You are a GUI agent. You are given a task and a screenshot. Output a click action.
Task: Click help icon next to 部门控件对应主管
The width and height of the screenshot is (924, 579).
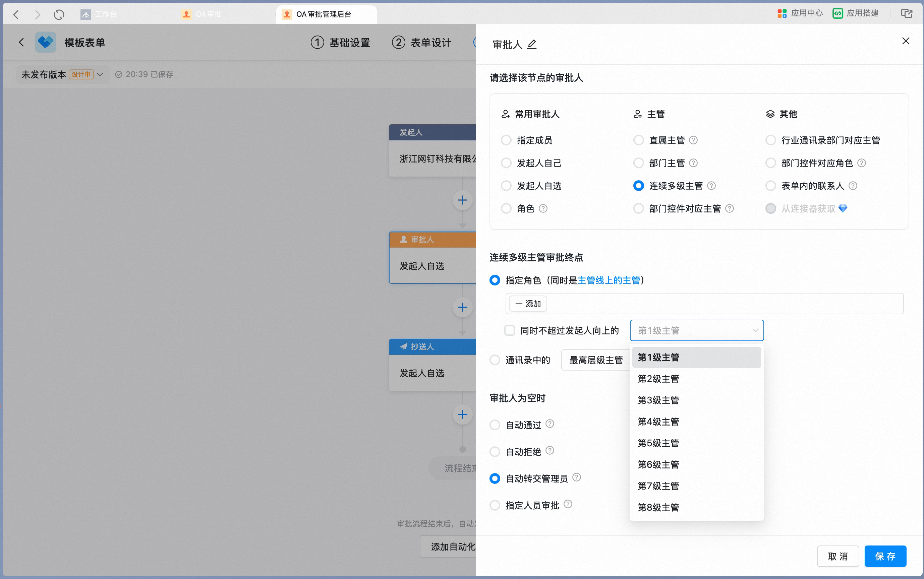[x=730, y=209]
